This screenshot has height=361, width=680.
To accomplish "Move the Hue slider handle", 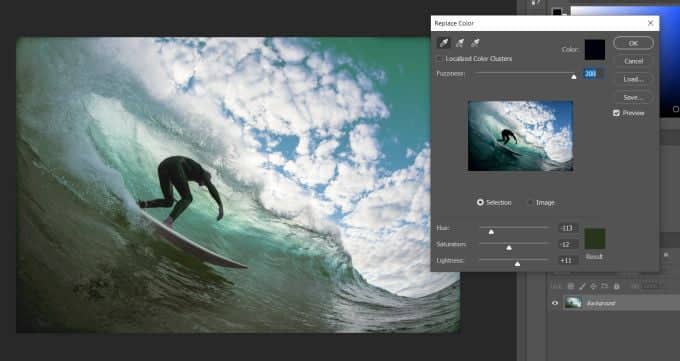I will click(x=491, y=232).
